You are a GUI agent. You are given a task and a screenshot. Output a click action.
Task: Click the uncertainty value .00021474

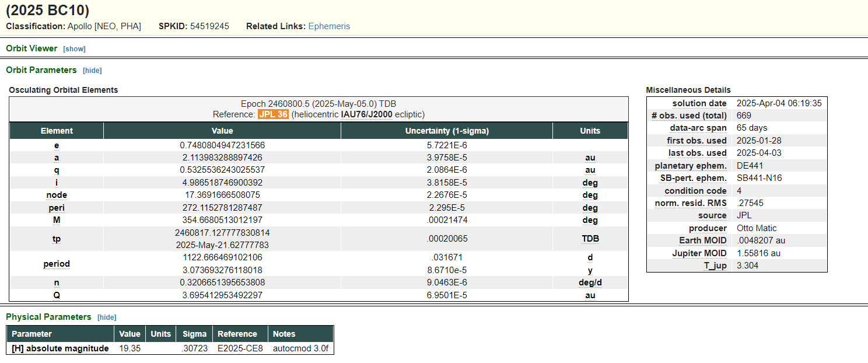447,220
